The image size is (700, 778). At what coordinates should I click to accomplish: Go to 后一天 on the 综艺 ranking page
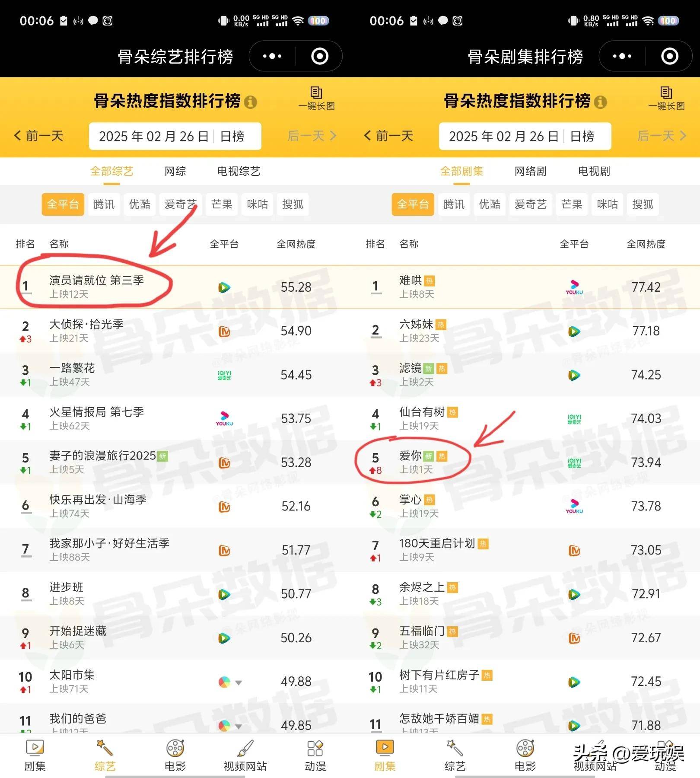click(312, 136)
